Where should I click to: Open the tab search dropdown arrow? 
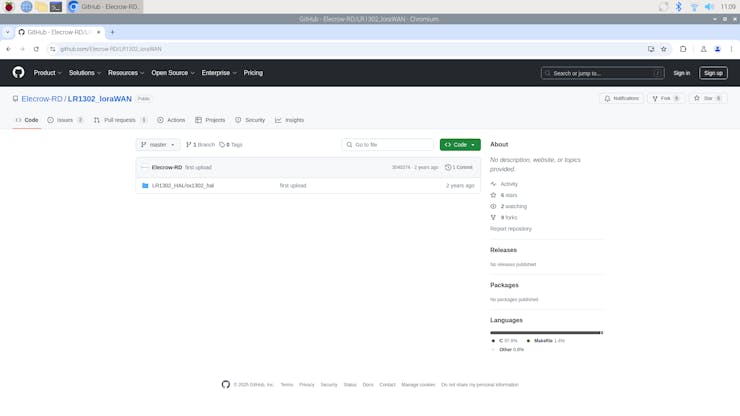coord(8,32)
